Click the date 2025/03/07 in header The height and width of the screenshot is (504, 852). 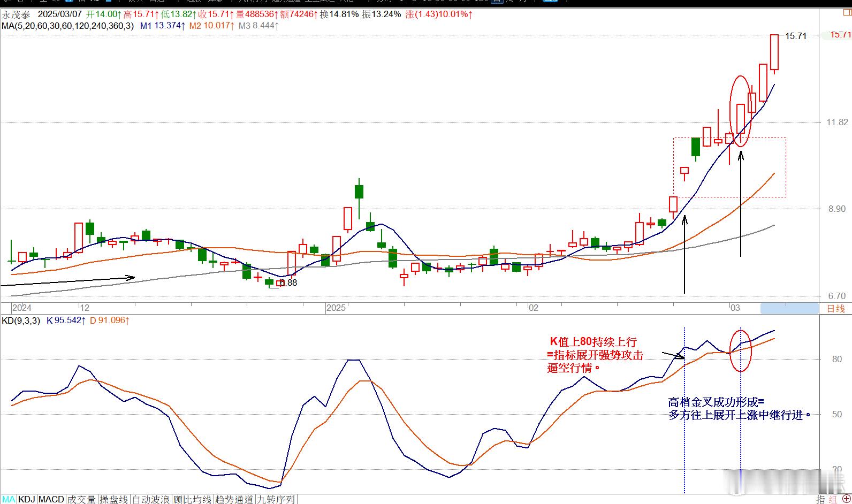tap(60, 14)
